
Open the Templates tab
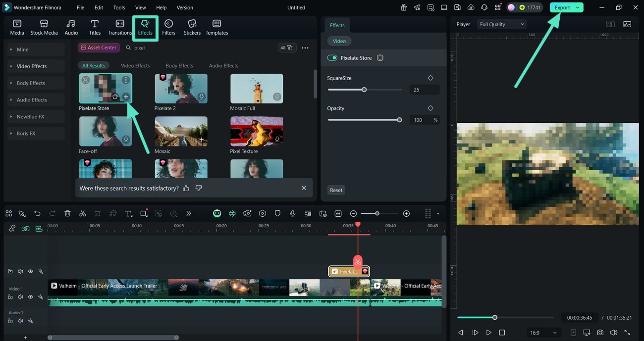217,27
